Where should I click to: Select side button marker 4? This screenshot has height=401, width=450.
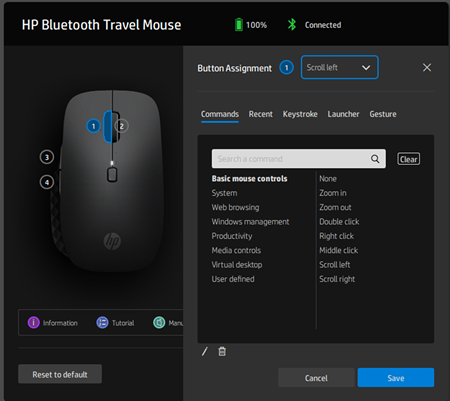(47, 182)
